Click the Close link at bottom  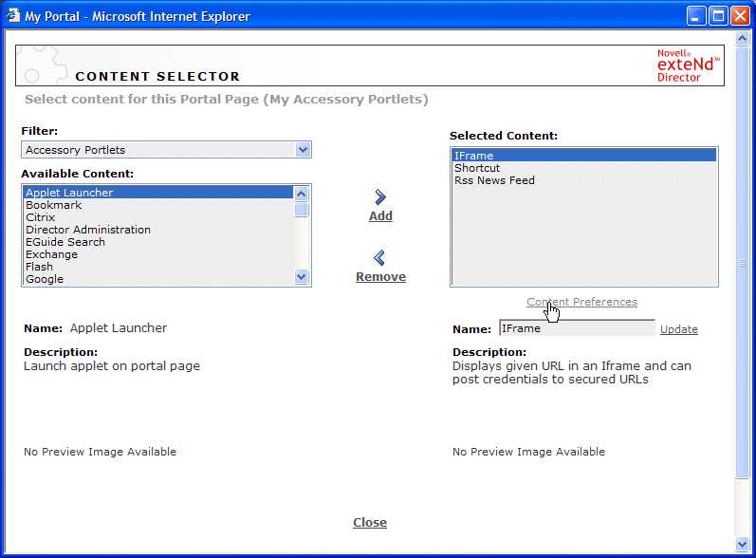pyautogui.click(x=370, y=523)
